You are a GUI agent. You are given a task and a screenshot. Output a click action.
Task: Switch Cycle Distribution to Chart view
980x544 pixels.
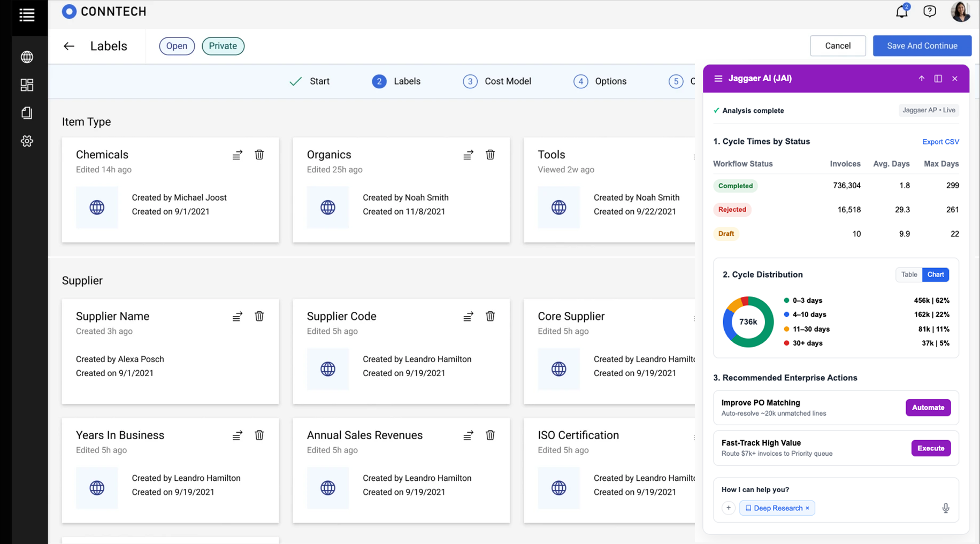936,274
